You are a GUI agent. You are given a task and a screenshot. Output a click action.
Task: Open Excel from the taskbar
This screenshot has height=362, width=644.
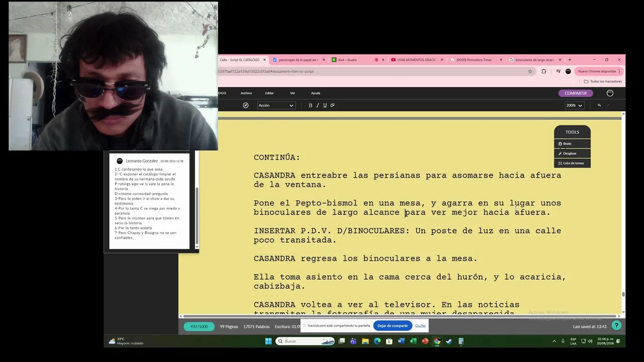(413, 341)
